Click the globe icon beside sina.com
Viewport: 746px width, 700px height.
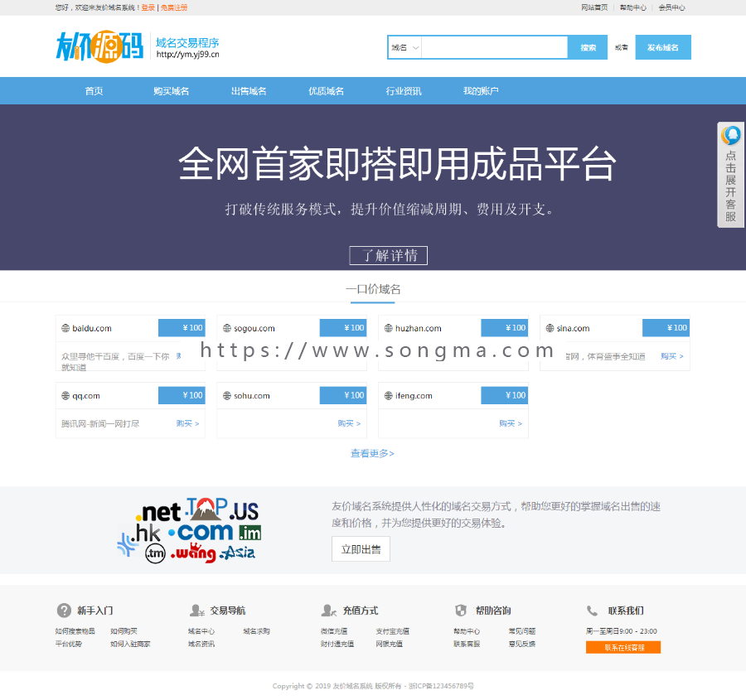(550, 328)
